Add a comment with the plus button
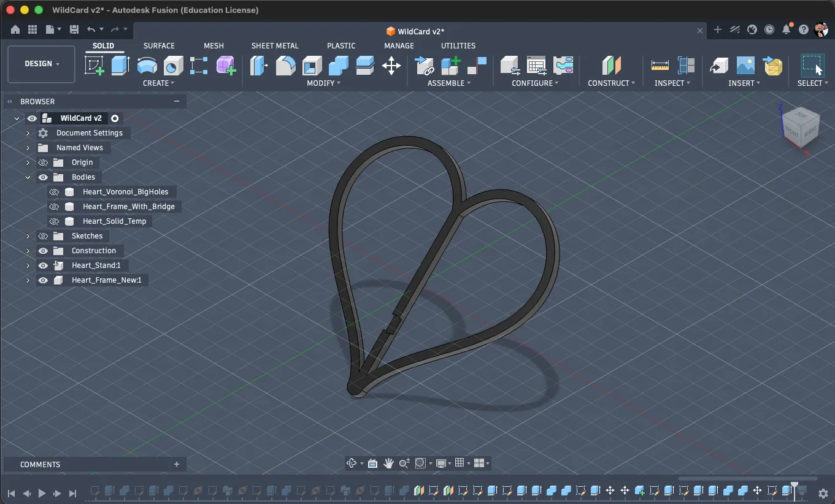The width and height of the screenshot is (835, 504). [x=177, y=464]
